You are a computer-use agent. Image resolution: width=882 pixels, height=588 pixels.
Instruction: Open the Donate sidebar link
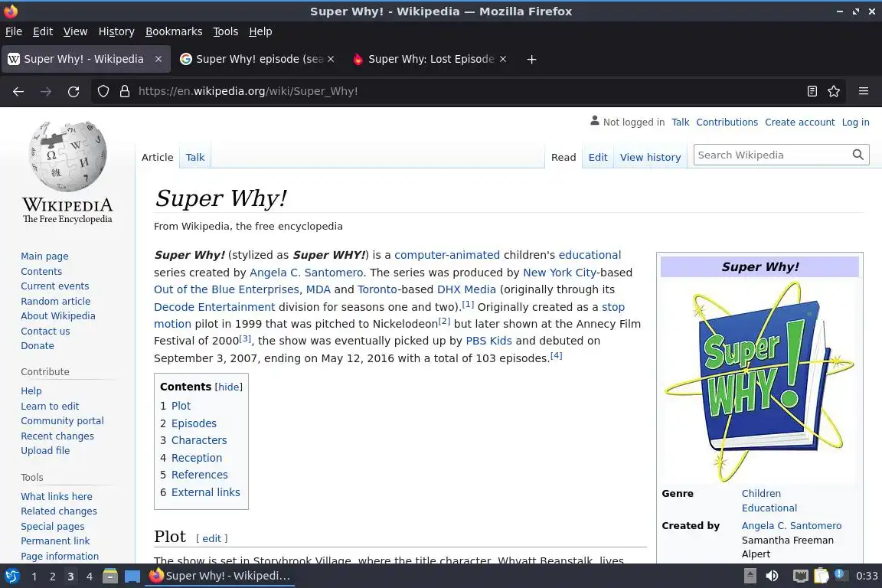tap(38, 346)
